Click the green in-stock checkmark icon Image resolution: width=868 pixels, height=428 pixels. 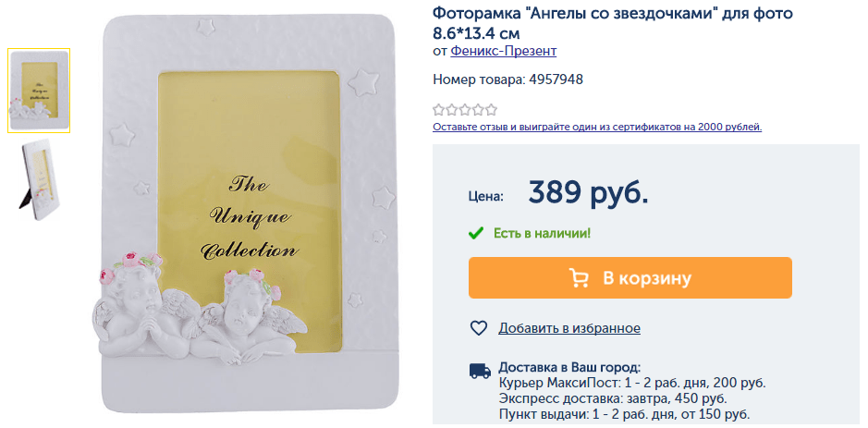click(475, 233)
